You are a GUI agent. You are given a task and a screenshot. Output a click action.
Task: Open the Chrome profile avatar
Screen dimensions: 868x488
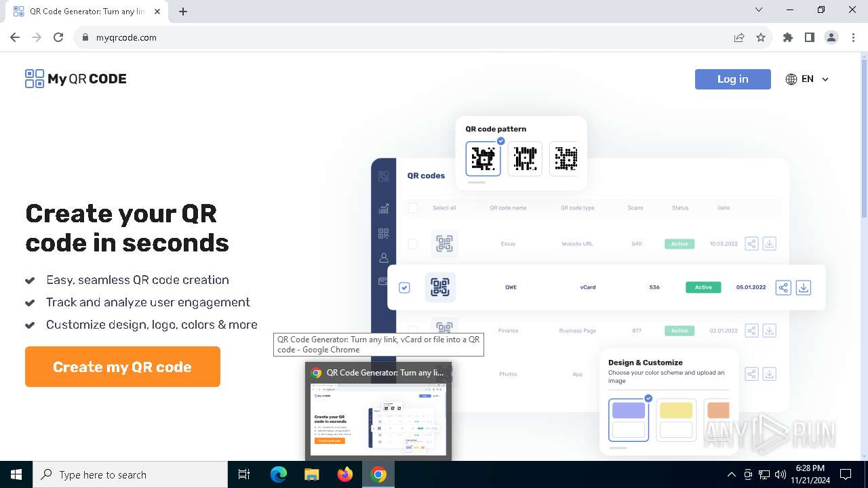coord(831,37)
